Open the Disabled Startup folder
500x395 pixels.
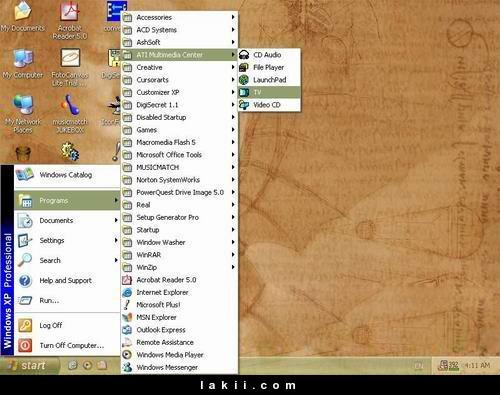tap(179, 117)
